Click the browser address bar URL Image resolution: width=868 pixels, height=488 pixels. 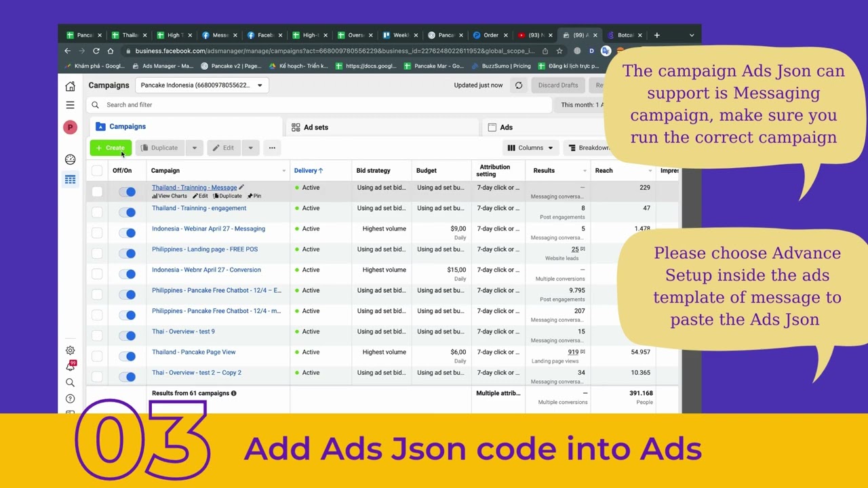click(335, 51)
